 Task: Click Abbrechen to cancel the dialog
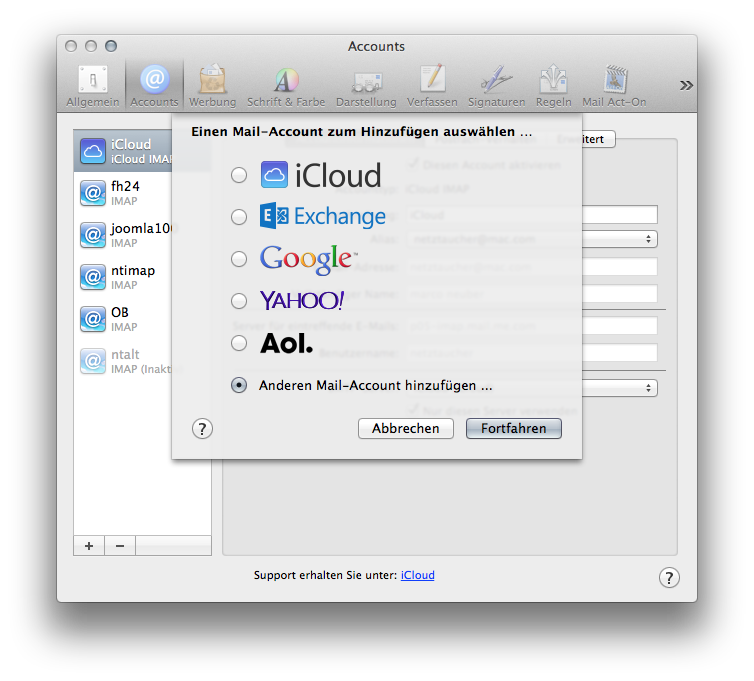[405, 428]
